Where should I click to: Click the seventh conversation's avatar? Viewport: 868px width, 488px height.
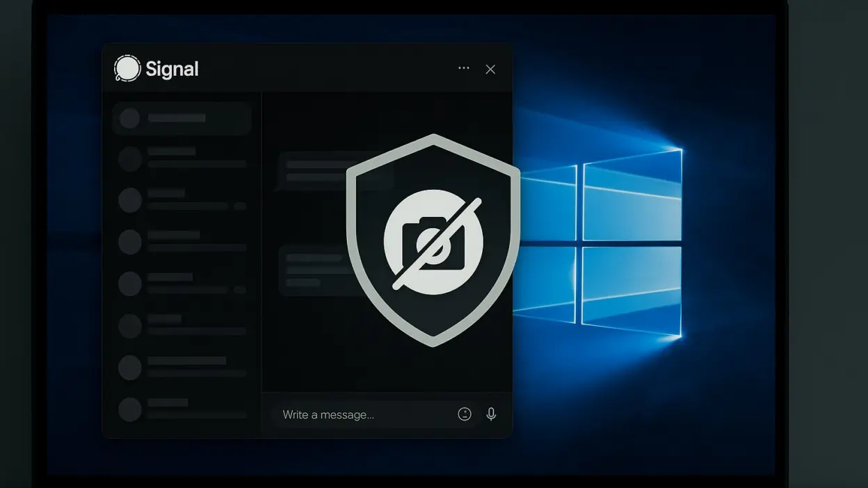(x=130, y=368)
